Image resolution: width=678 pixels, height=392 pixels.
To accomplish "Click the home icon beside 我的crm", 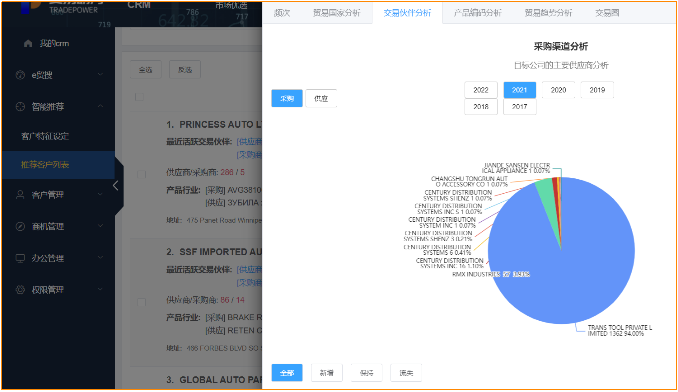I will tap(28, 43).
